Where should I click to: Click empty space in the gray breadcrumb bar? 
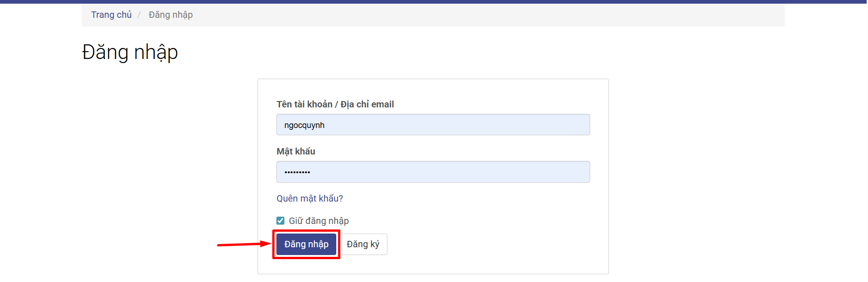(x=457, y=15)
